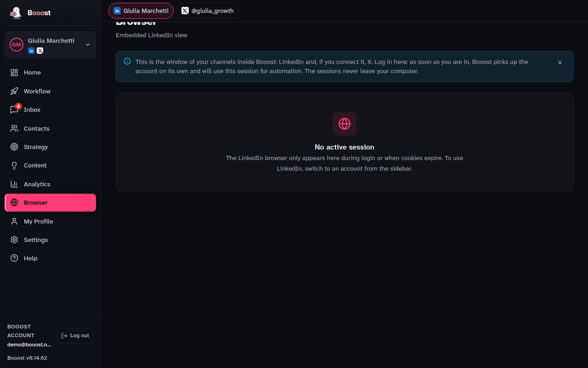
Task: View Analytics via the bar chart icon
Action: click(14, 184)
